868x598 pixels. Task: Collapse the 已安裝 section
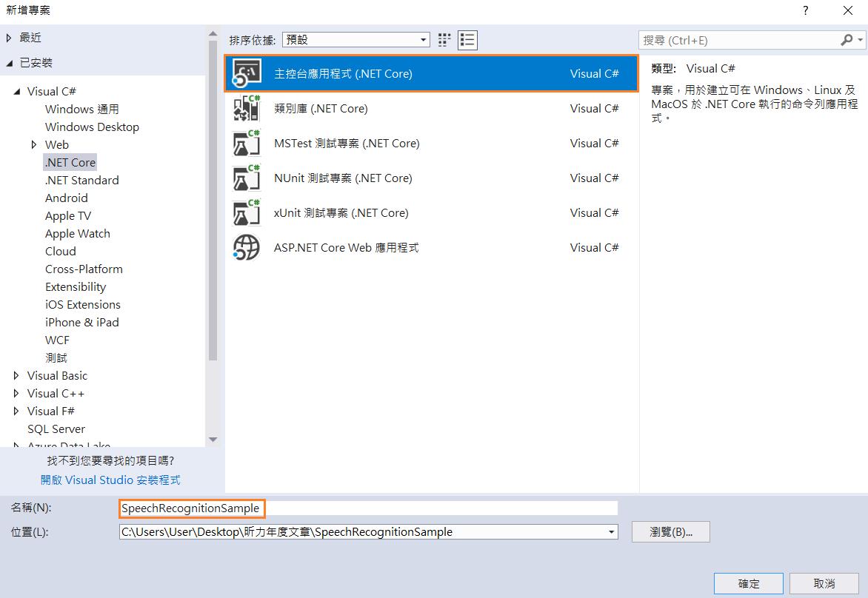[x=9, y=63]
